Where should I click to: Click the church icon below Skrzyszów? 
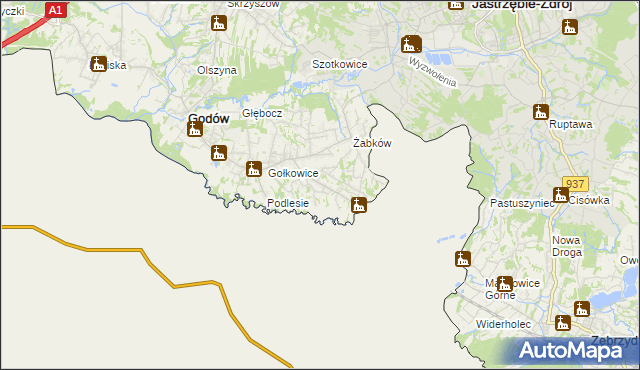[x=219, y=23]
